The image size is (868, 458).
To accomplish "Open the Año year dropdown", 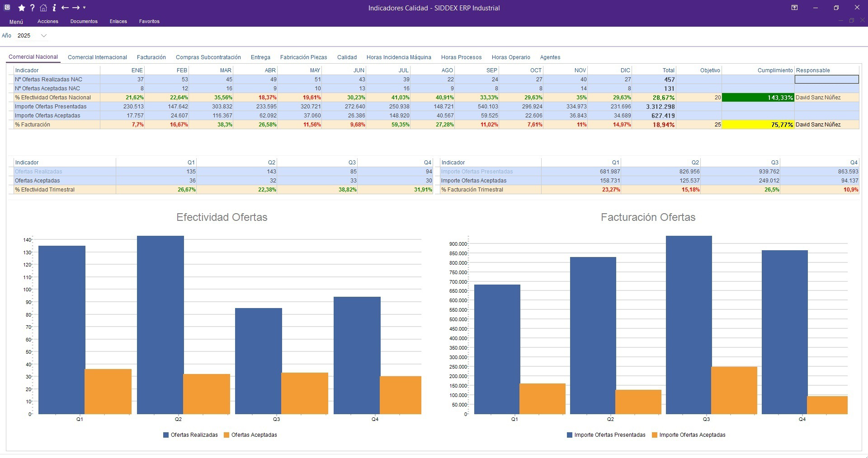I will click(x=43, y=36).
